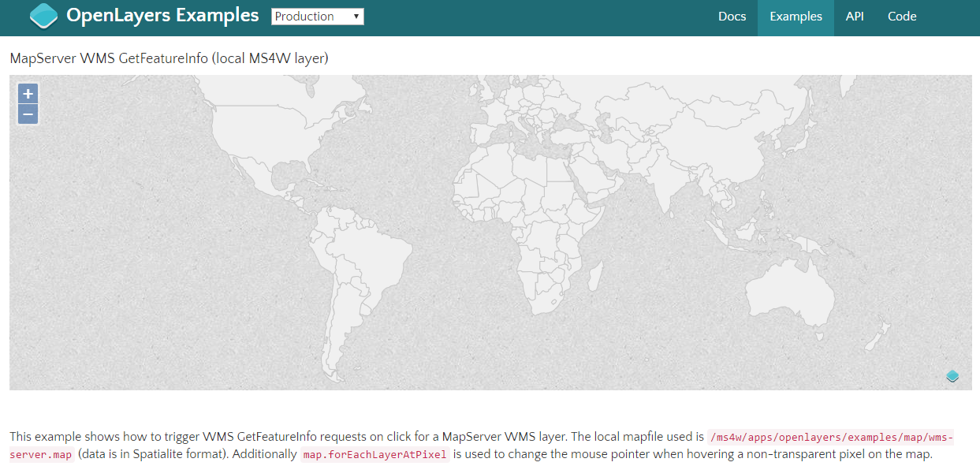Zoom out the map with minus button
980x466 pixels.
[x=28, y=114]
